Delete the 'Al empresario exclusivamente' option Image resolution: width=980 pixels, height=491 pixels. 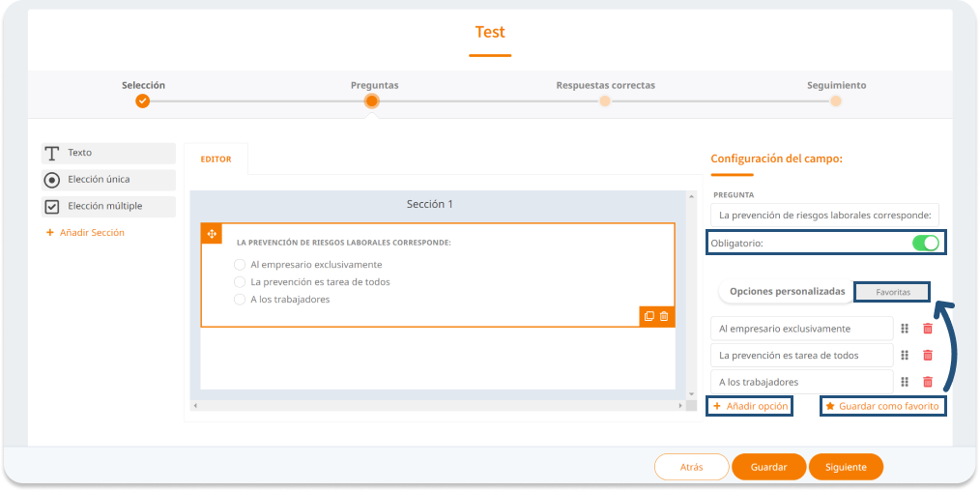click(928, 329)
